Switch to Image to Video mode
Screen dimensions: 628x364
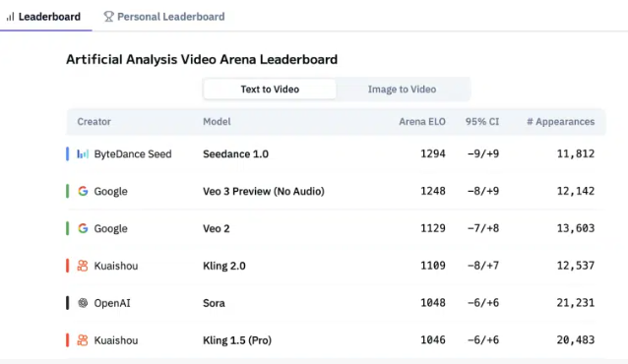tap(403, 89)
